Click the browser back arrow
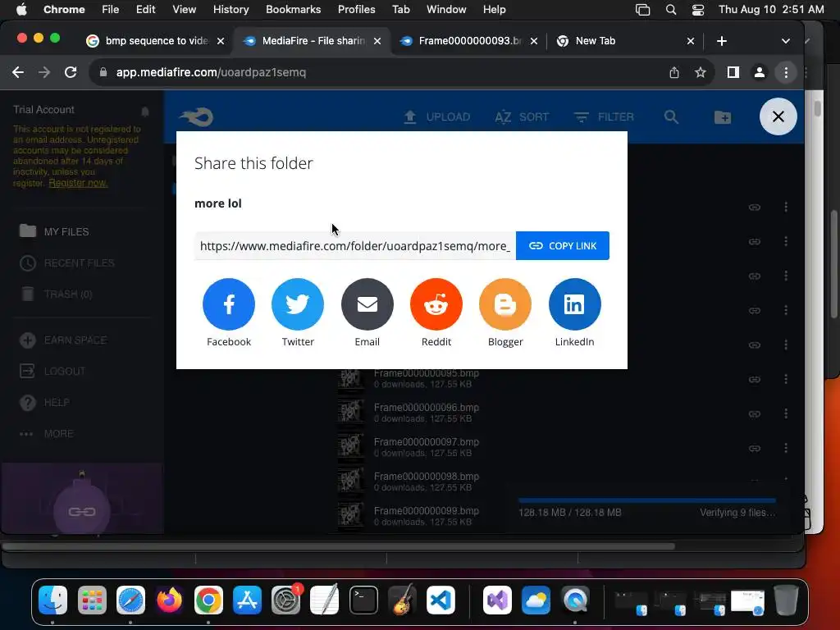 18,72
